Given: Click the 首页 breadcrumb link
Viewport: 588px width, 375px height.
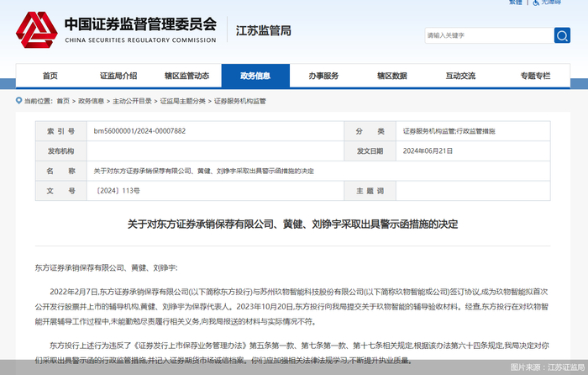Looking at the screenshot, I should (x=63, y=101).
